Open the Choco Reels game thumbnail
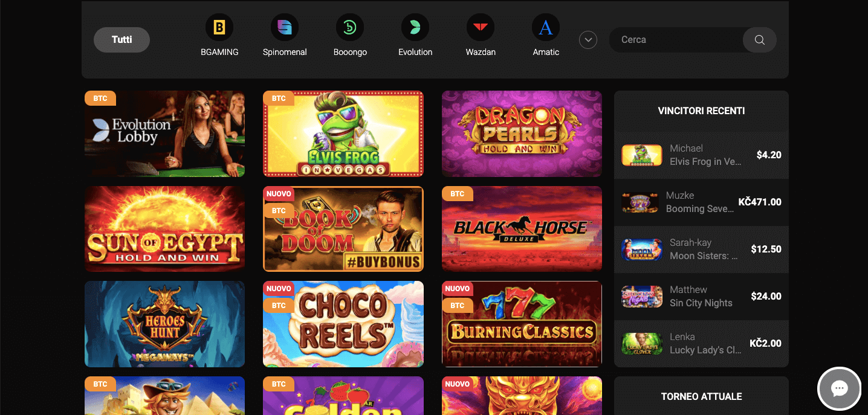Image resolution: width=868 pixels, height=415 pixels. 343,324
